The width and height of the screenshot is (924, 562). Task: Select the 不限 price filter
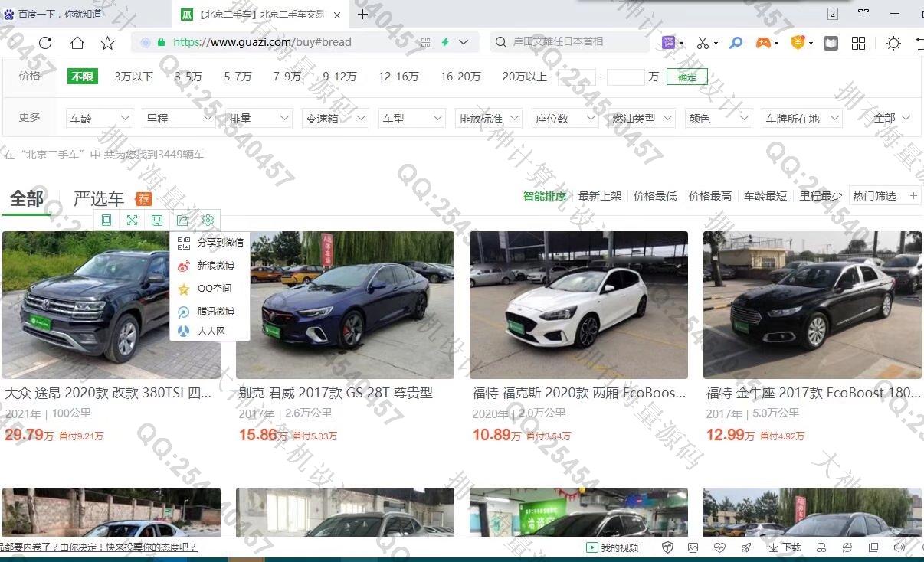point(83,77)
